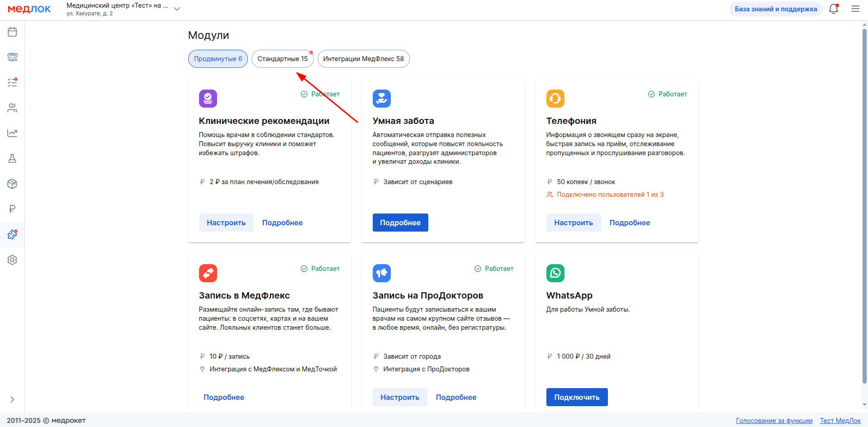Select the Продвинутые 6 tab

pyautogui.click(x=218, y=59)
